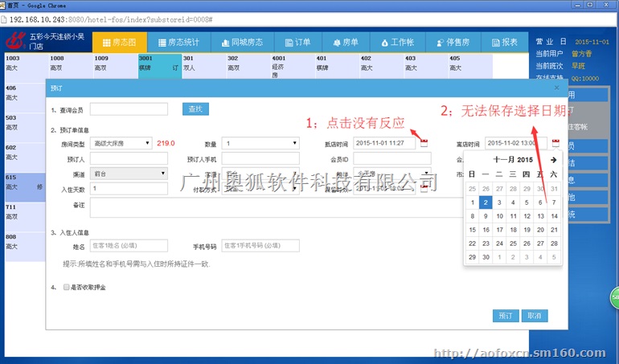Select room tile 405
Image resolution: width=619 pixels, height=364 pixels.
(x=470, y=66)
